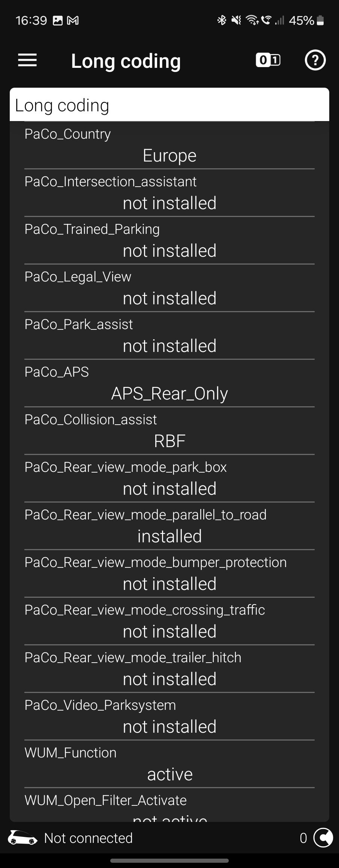Open the help question mark icon
The height and width of the screenshot is (868, 339).
[x=315, y=60]
